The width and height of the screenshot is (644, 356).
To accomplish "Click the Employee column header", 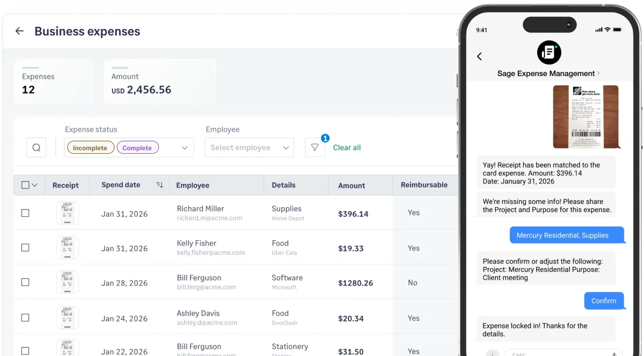I will pyautogui.click(x=193, y=185).
